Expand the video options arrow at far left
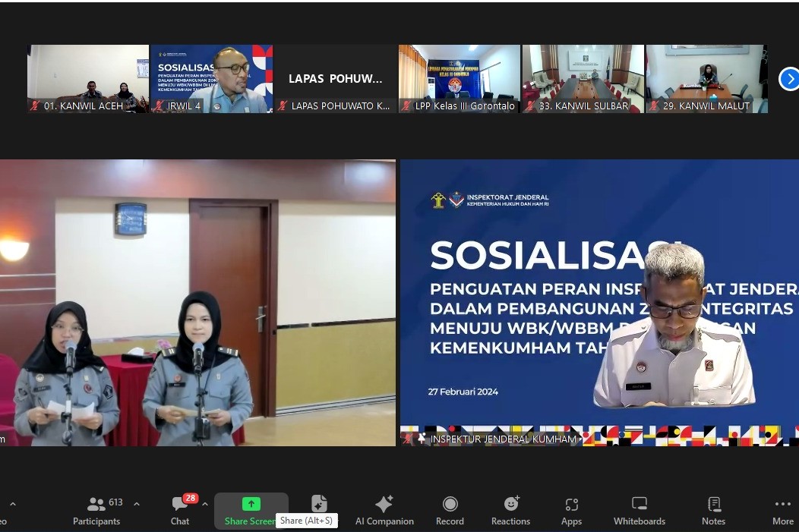The image size is (799, 532). 12,504
